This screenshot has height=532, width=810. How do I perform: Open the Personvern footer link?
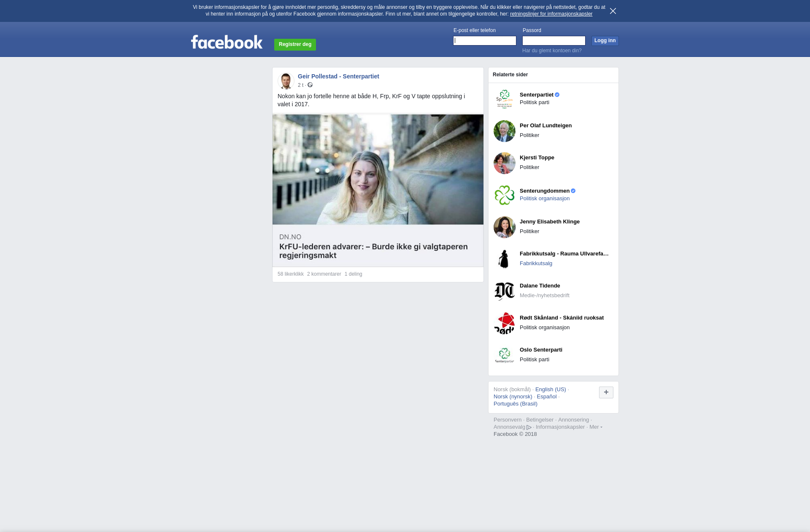pyautogui.click(x=508, y=420)
